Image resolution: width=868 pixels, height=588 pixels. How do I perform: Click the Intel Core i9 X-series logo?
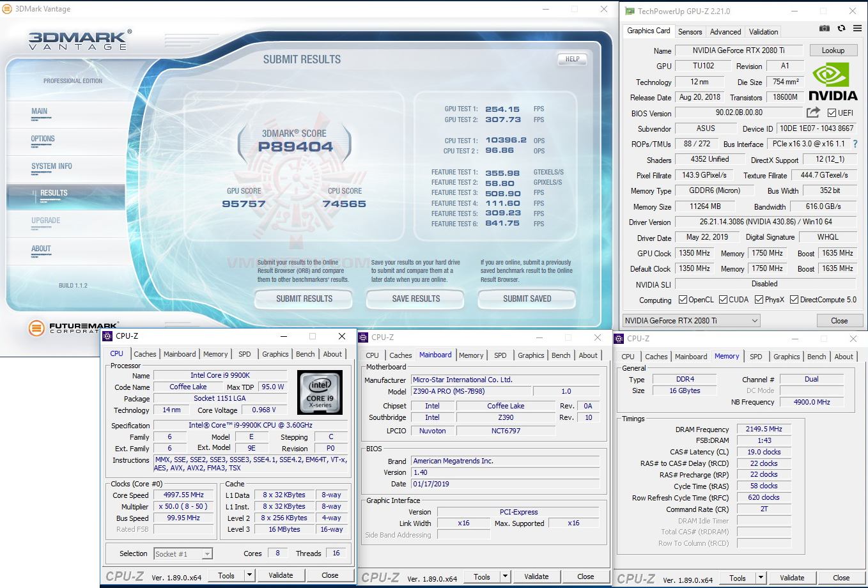click(x=320, y=392)
